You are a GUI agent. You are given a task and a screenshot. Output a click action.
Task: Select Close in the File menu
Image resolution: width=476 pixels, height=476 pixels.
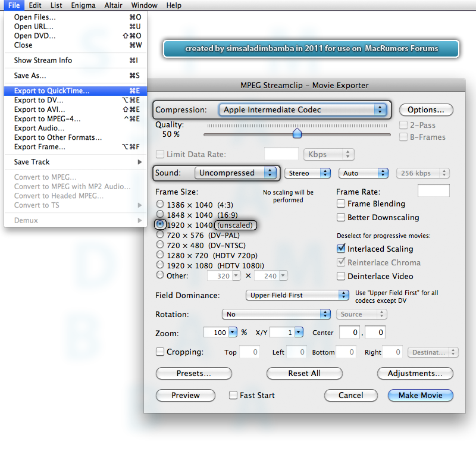pyautogui.click(x=76, y=45)
